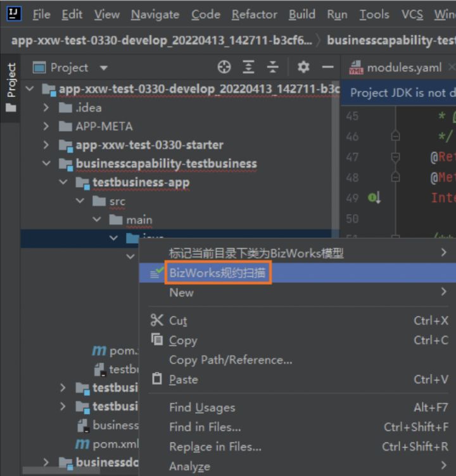Expand the businessdo module at bottom
Screen dimensions: 456x476
point(46,462)
